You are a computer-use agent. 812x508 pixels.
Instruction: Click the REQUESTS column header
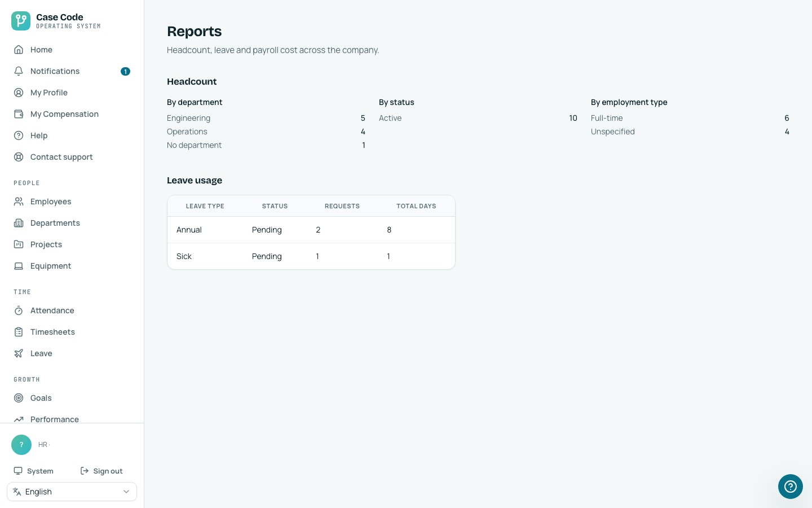(x=342, y=206)
